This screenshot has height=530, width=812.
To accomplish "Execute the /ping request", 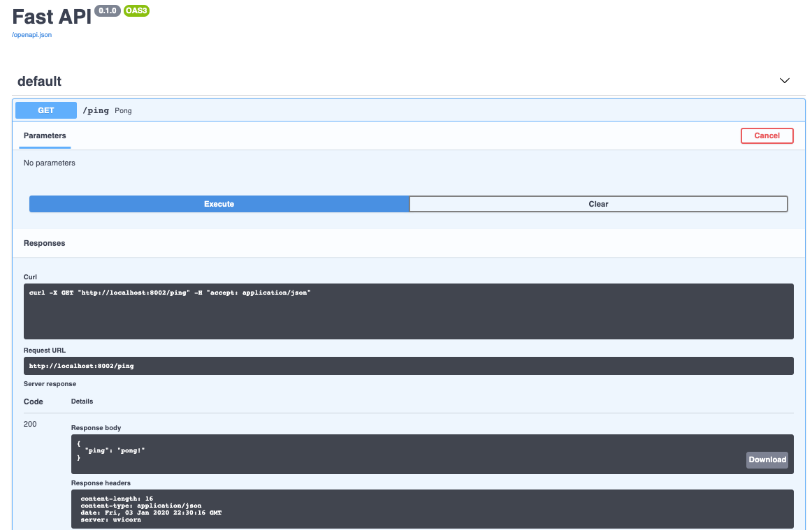I will 219,204.
